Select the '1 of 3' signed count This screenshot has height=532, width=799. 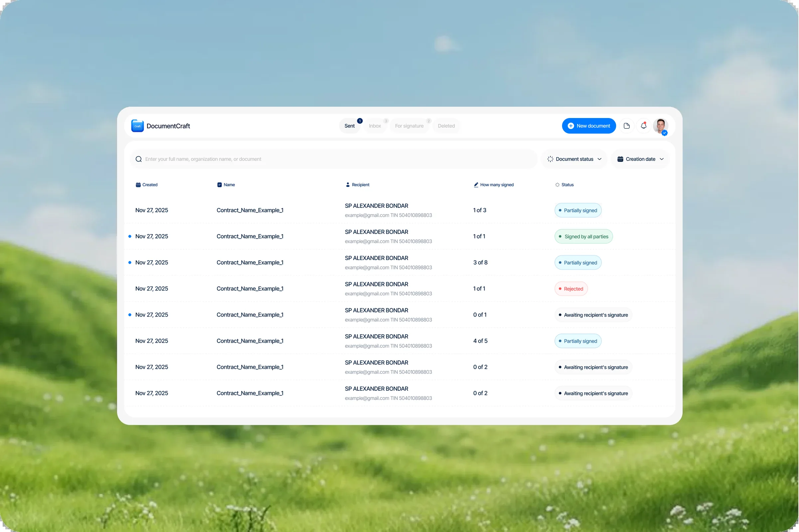click(480, 210)
